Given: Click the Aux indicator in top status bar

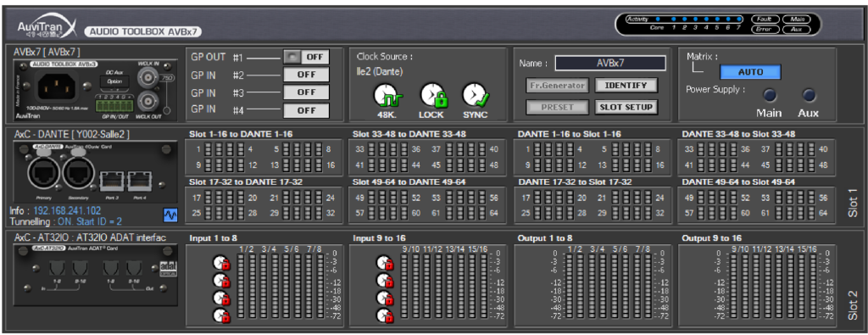Looking at the screenshot, I should pyautogui.click(x=797, y=29).
